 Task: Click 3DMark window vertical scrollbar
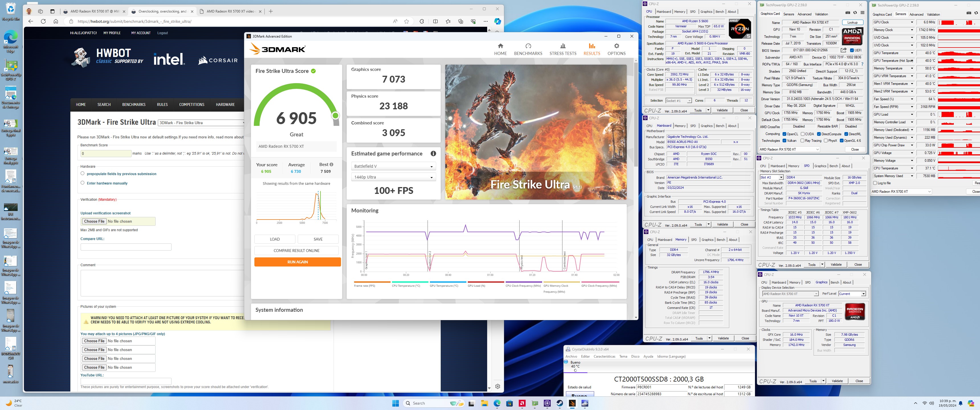point(636,114)
